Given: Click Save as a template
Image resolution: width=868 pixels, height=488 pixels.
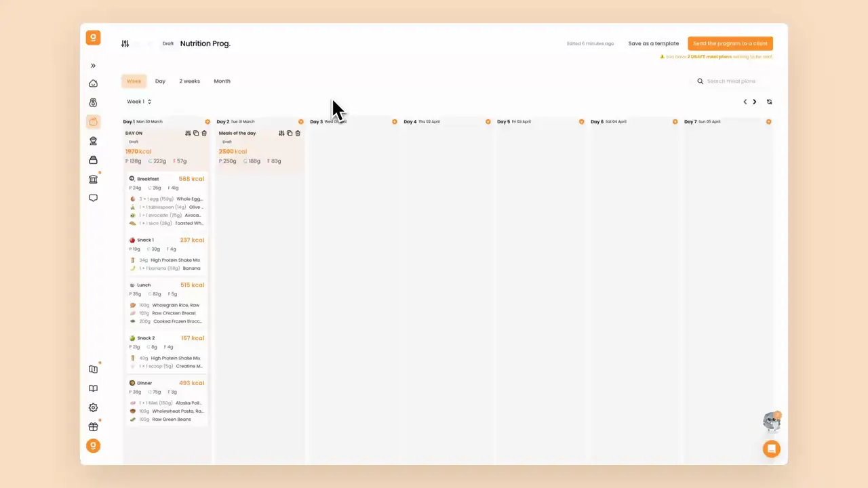Looking at the screenshot, I should [x=653, y=43].
